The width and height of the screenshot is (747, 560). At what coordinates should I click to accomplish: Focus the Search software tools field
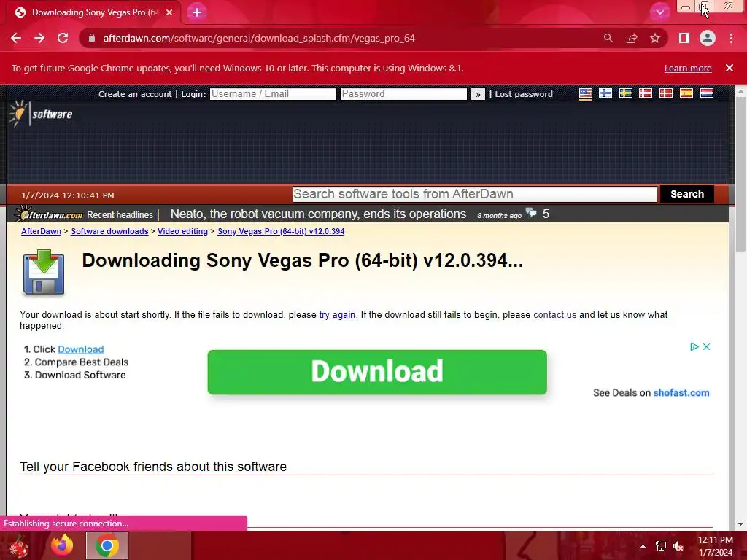474,194
